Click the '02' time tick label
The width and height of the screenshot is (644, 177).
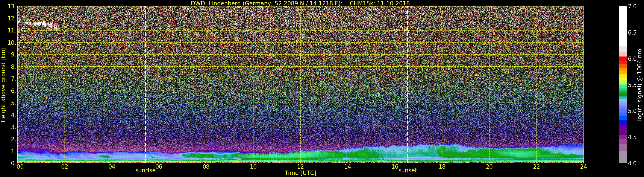pos(65,166)
